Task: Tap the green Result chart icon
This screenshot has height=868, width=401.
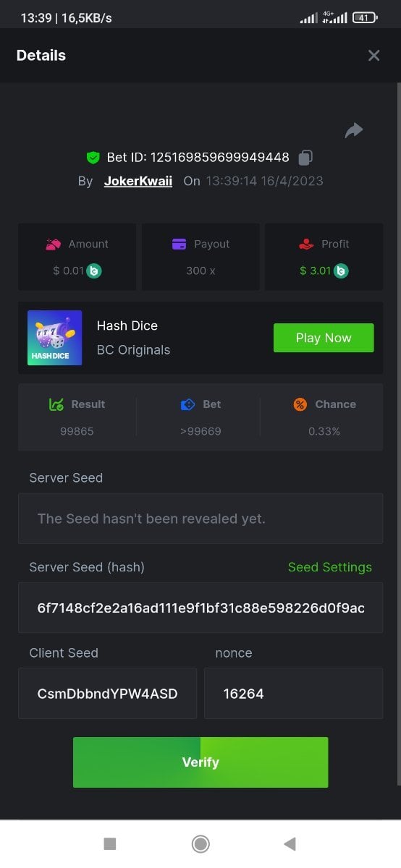Action: coord(56,404)
